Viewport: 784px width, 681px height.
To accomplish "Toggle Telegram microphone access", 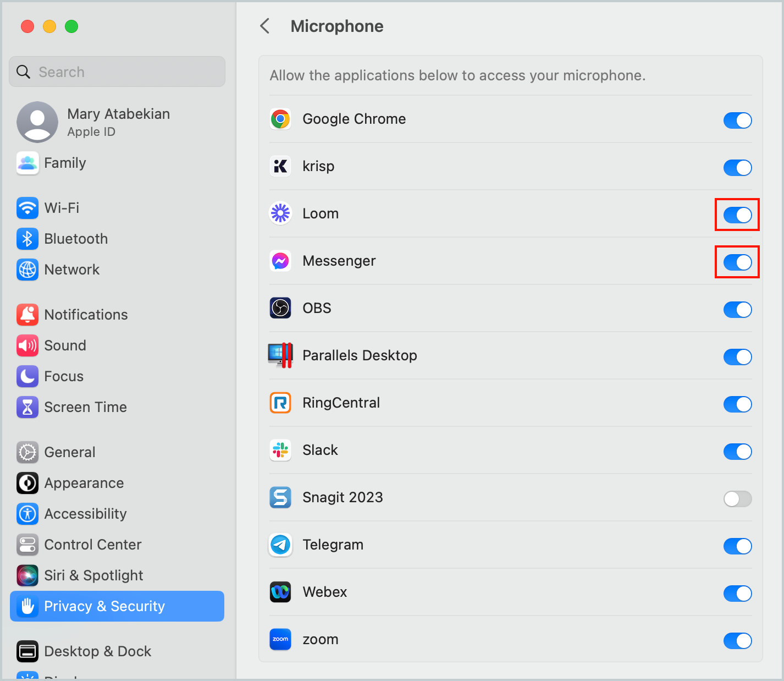I will [737, 546].
